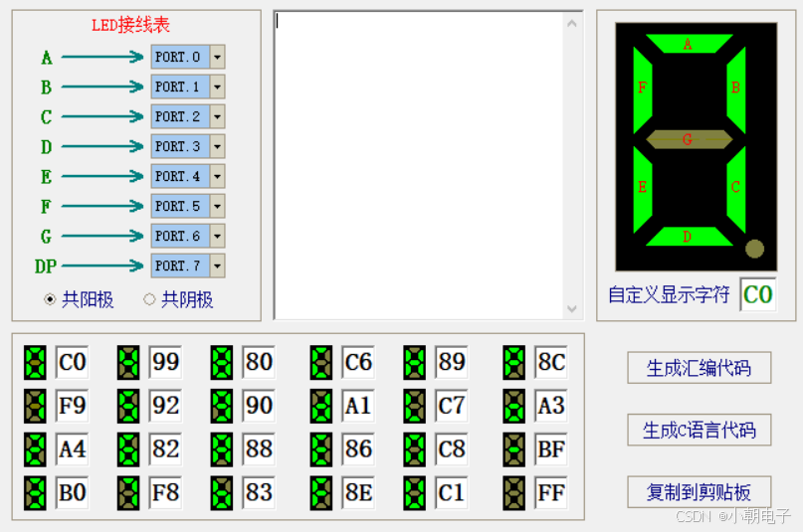The image size is (803, 532).
Task: Click the seven-segment preset icon for F9
Action: tap(35, 406)
